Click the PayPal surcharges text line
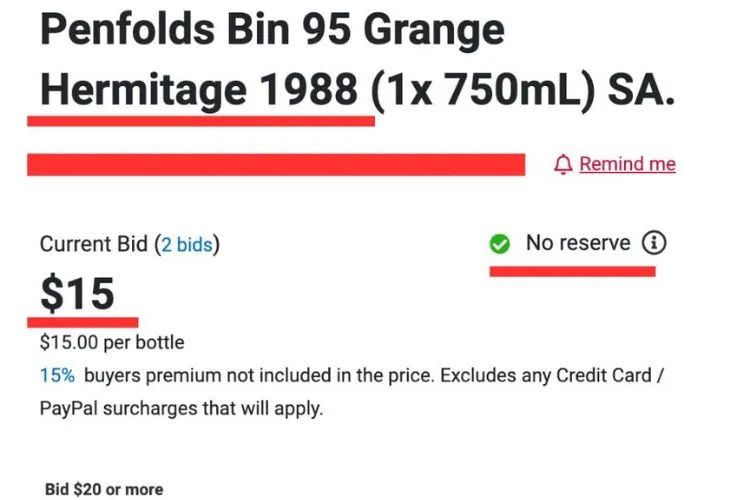Viewport: 750px width, 500px height. (x=182, y=409)
